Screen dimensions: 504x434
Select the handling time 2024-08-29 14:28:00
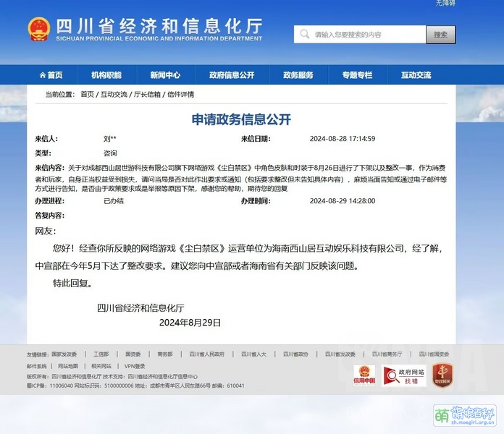[x=343, y=201]
